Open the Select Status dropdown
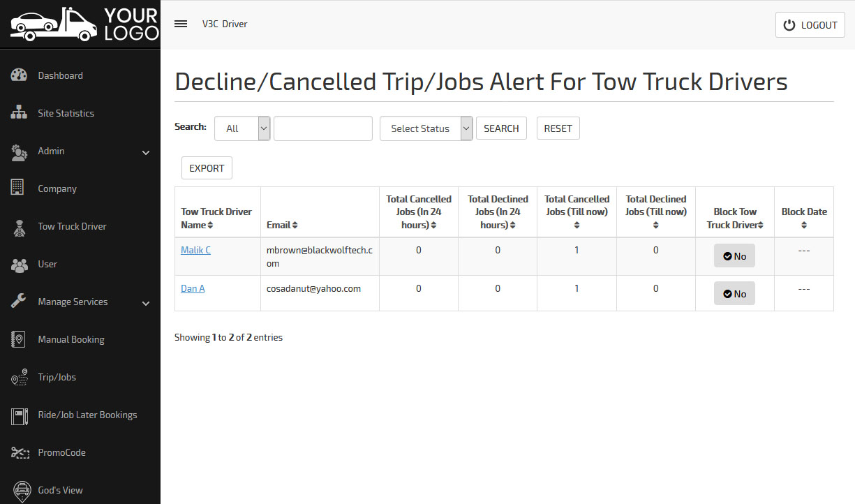Image resolution: width=855 pixels, height=504 pixels. tap(426, 128)
